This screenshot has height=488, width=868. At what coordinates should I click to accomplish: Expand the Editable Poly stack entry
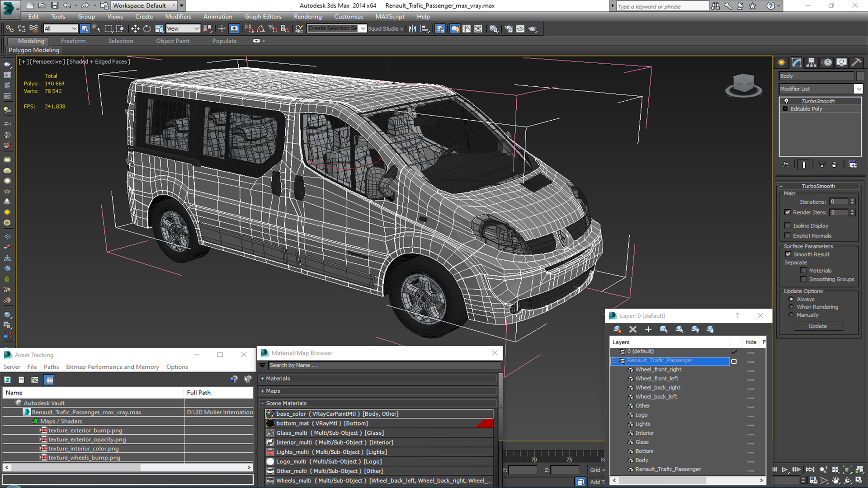tap(785, 109)
